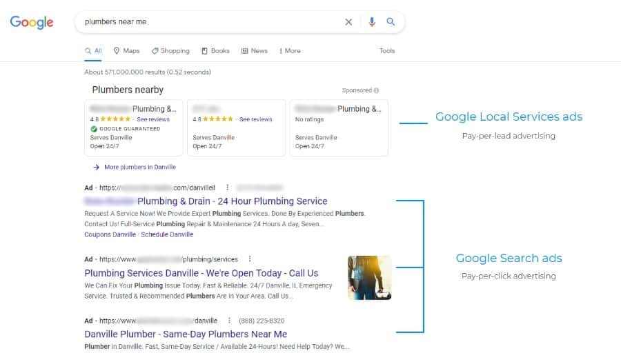This screenshot has width=621, height=364.
Task: Open three-dot menu for the danvilleil ad
Action: click(x=227, y=187)
